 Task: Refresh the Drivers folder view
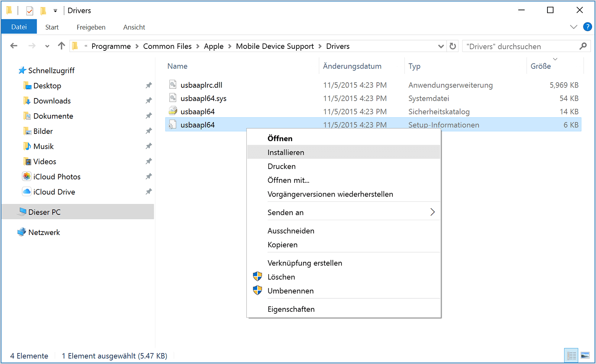(453, 46)
